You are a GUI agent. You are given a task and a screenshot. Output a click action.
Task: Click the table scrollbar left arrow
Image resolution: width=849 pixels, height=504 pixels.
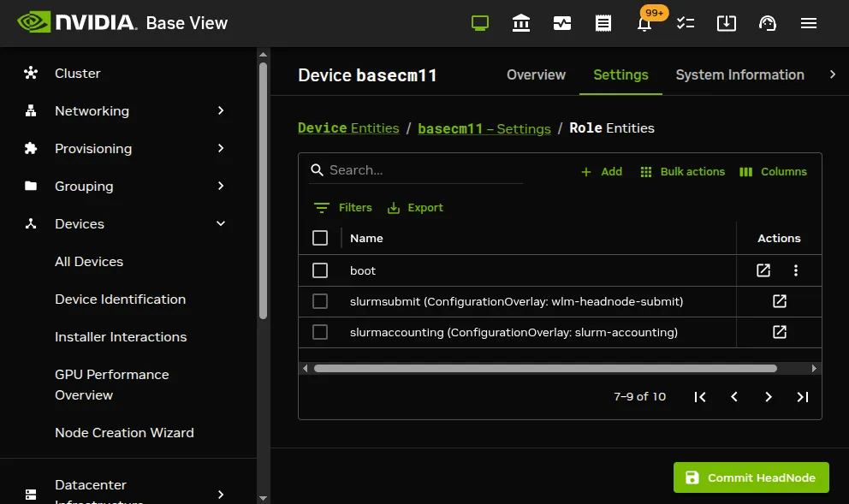[x=305, y=368]
